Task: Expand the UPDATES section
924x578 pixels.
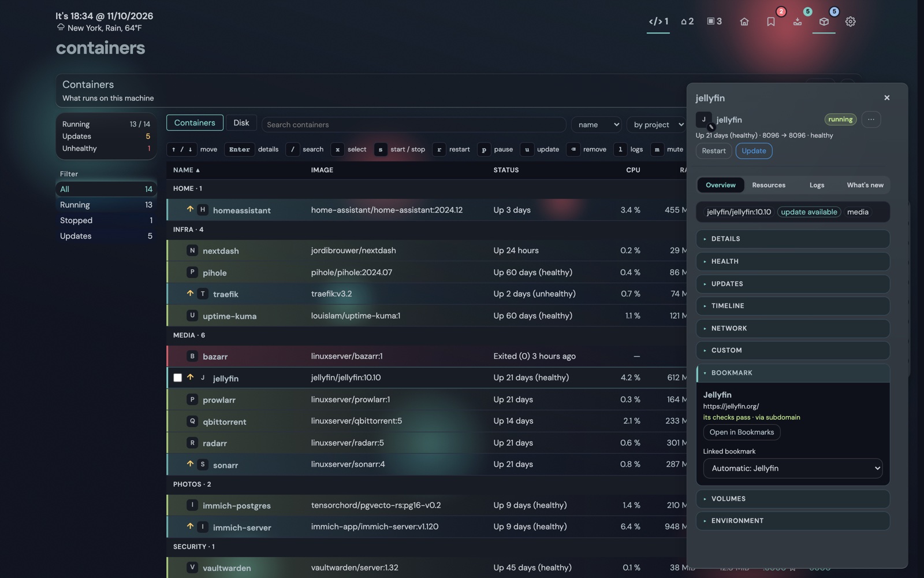Action: 793,284
